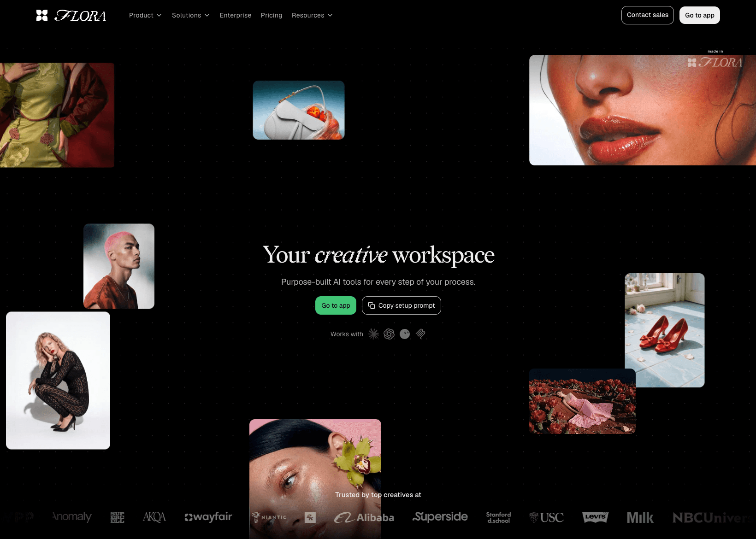
Task: Click the Claude starburst icon beside Works with
Action: tap(373, 334)
